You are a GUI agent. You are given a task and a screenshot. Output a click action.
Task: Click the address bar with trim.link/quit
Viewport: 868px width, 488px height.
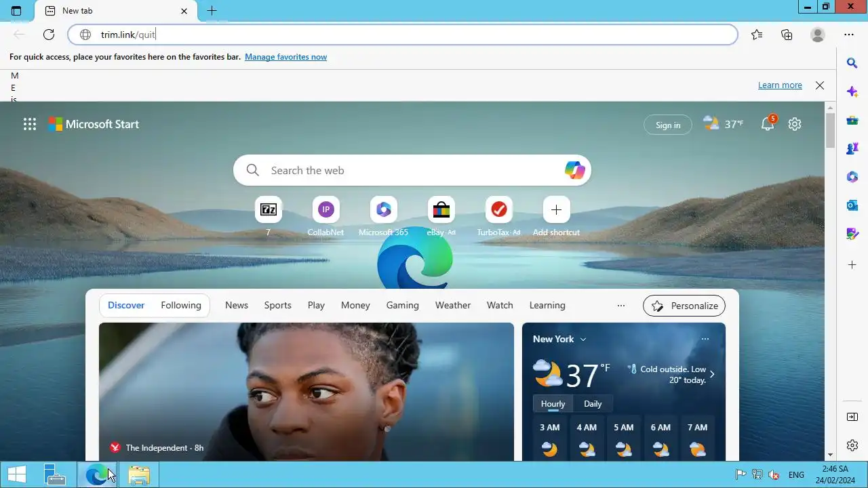(x=403, y=35)
